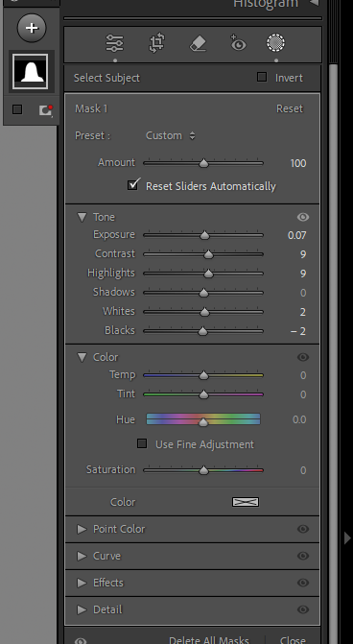The height and width of the screenshot is (644, 353).
Task: Click the Blacks slider handle
Action: (x=202, y=331)
